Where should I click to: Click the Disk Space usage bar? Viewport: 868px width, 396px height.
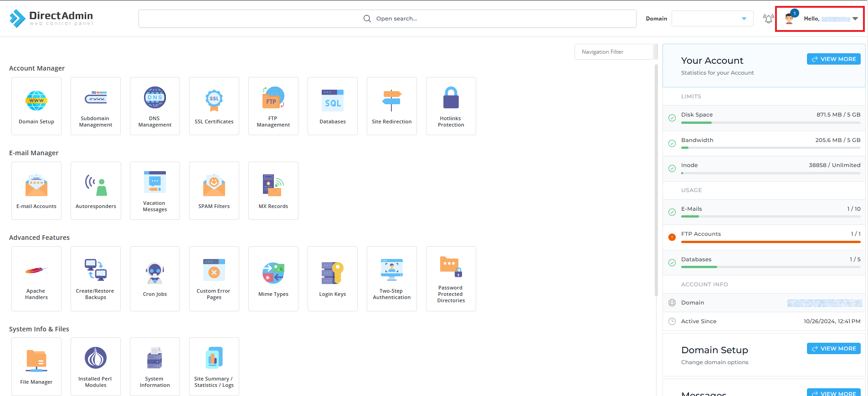pos(770,122)
